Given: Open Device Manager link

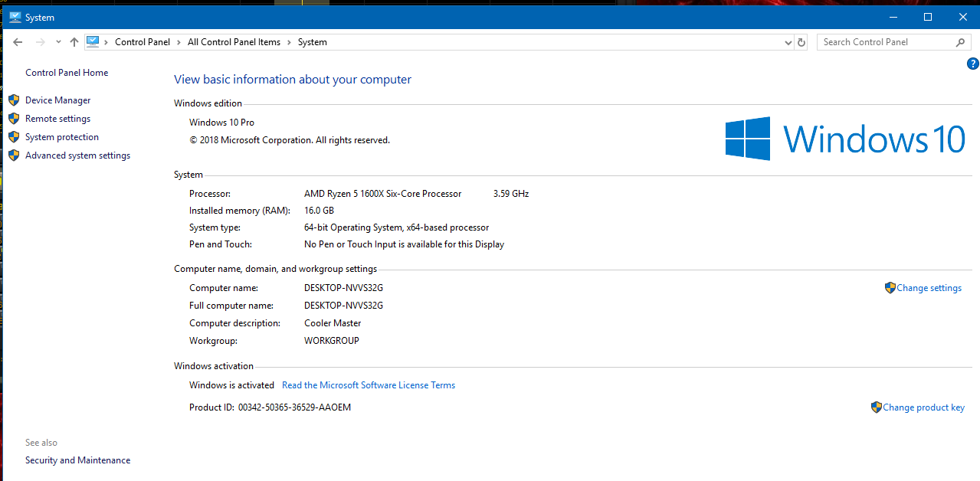Looking at the screenshot, I should [x=58, y=100].
